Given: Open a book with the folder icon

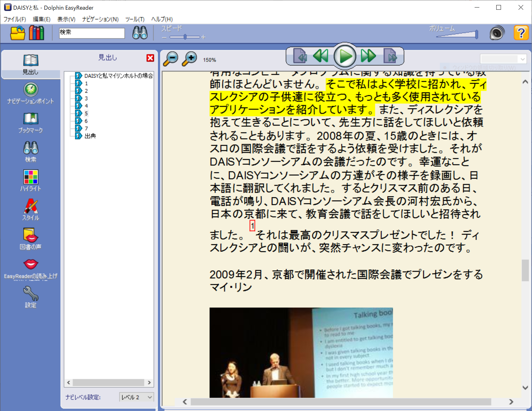Looking at the screenshot, I should 18,33.
